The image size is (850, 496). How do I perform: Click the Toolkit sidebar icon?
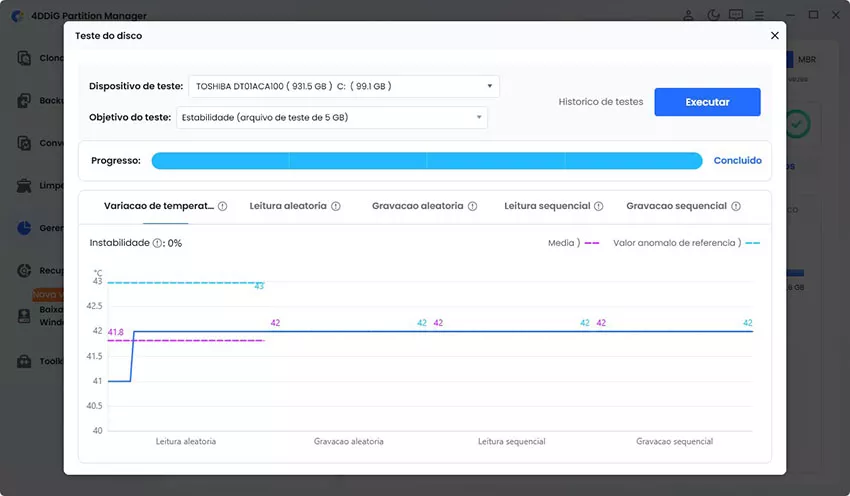coord(24,361)
